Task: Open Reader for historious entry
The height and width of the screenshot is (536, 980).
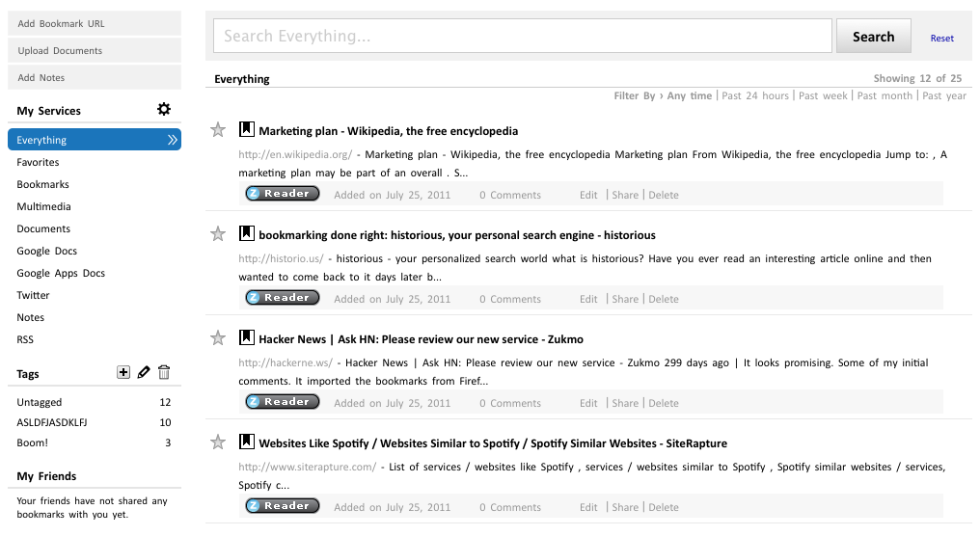Action: click(x=283, y=298)
